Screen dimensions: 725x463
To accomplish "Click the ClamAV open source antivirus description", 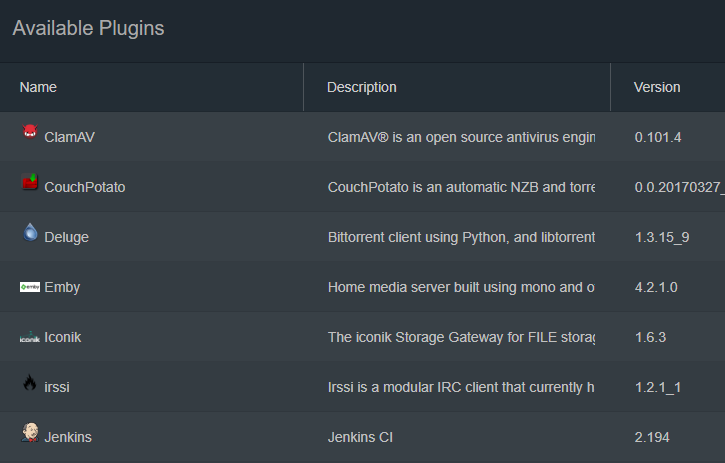I will coord(461,137).
